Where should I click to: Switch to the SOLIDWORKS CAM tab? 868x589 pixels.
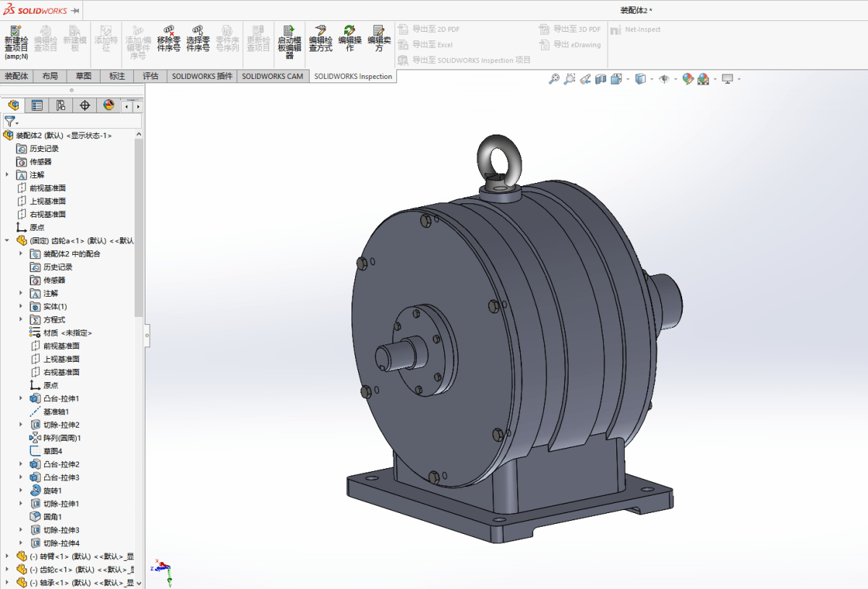272,76
